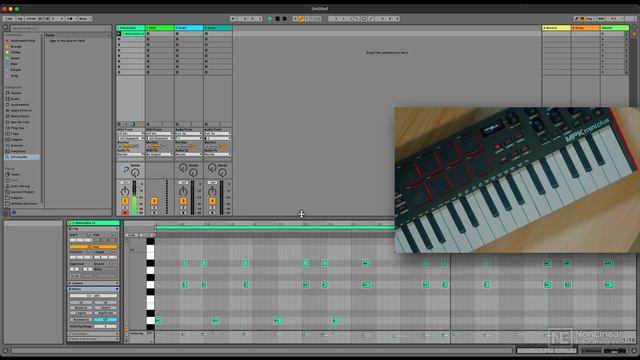This screenshot has width=640, height=360.
Task: Toggle track 3 activator button
Action: click(183, 201)
